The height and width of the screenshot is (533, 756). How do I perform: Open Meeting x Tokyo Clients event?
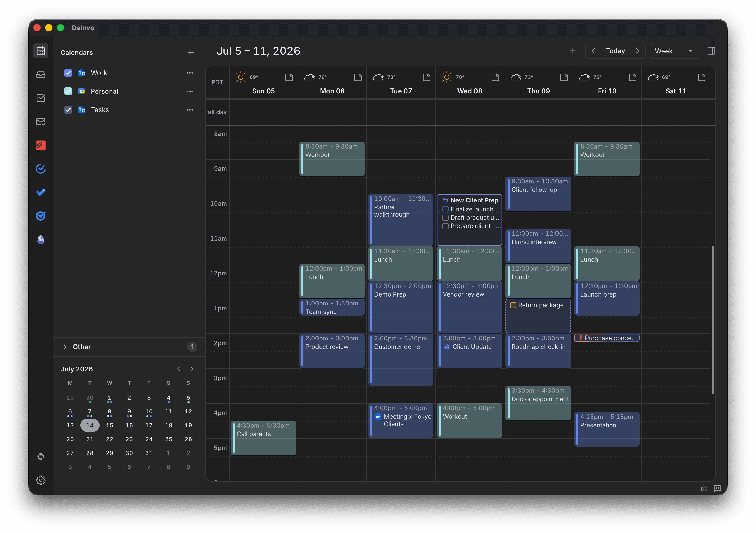point(400,421)
